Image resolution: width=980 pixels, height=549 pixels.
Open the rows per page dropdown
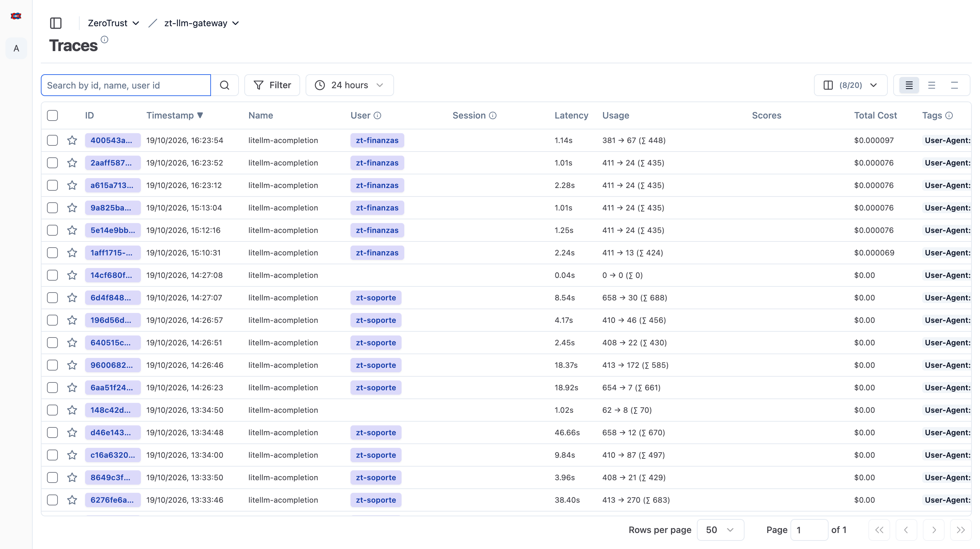(720, 530)
